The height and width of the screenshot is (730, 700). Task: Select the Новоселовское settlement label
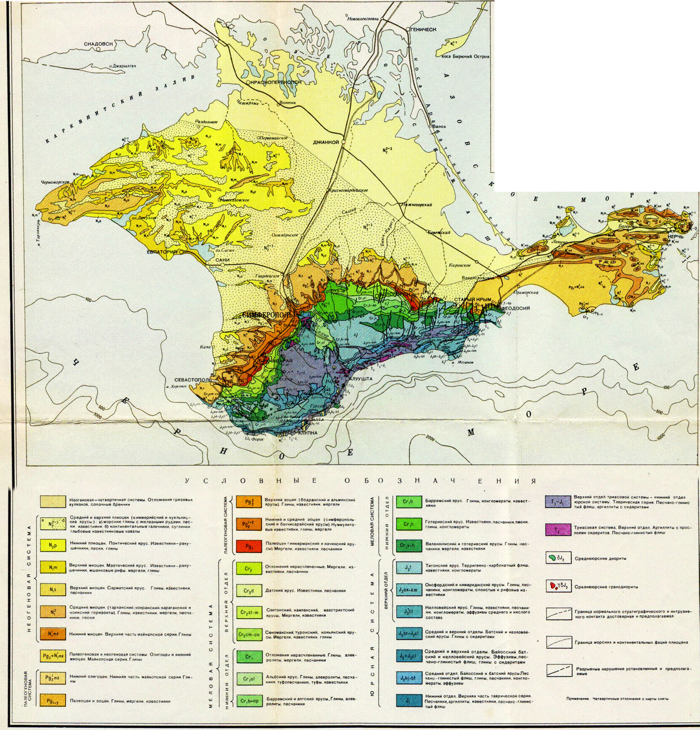[x=234, y=200]
